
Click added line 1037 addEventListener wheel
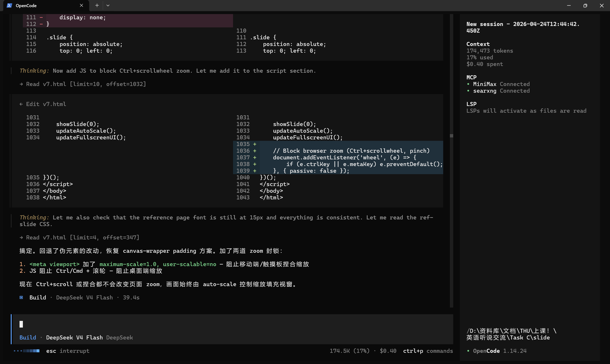tap(338, 157)
